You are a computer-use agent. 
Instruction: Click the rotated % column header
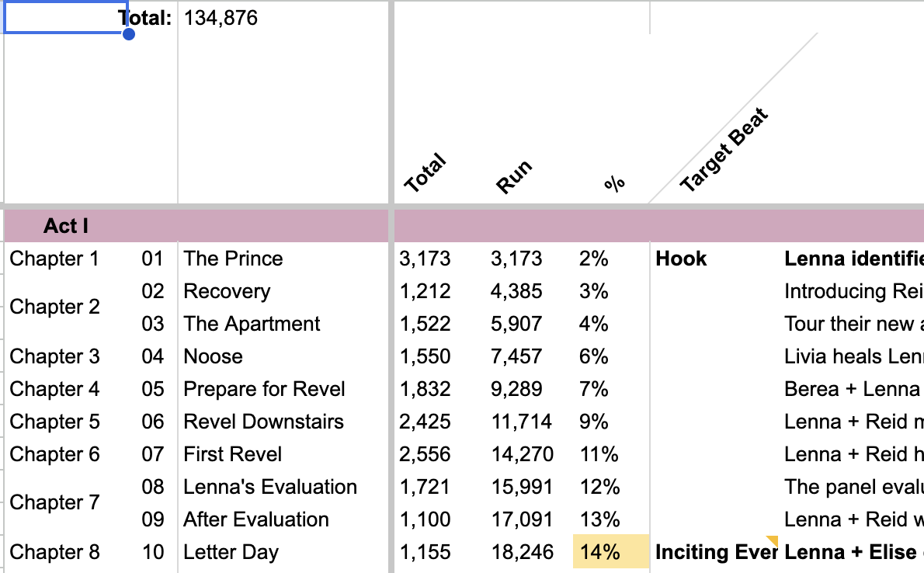coord(614,183)
